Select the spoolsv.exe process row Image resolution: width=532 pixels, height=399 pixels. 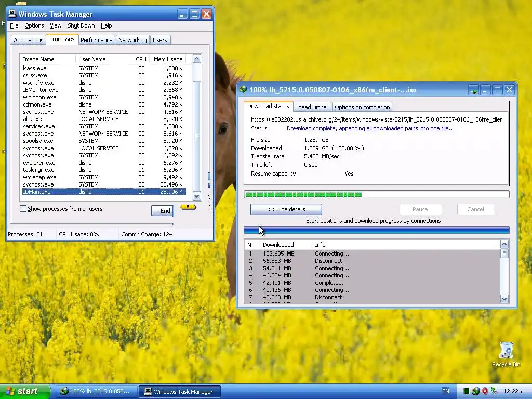104,141
